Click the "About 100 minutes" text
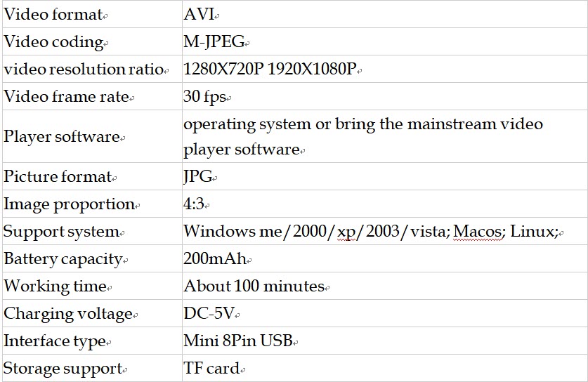Screen dimensions: 588x382 [254, 286]
